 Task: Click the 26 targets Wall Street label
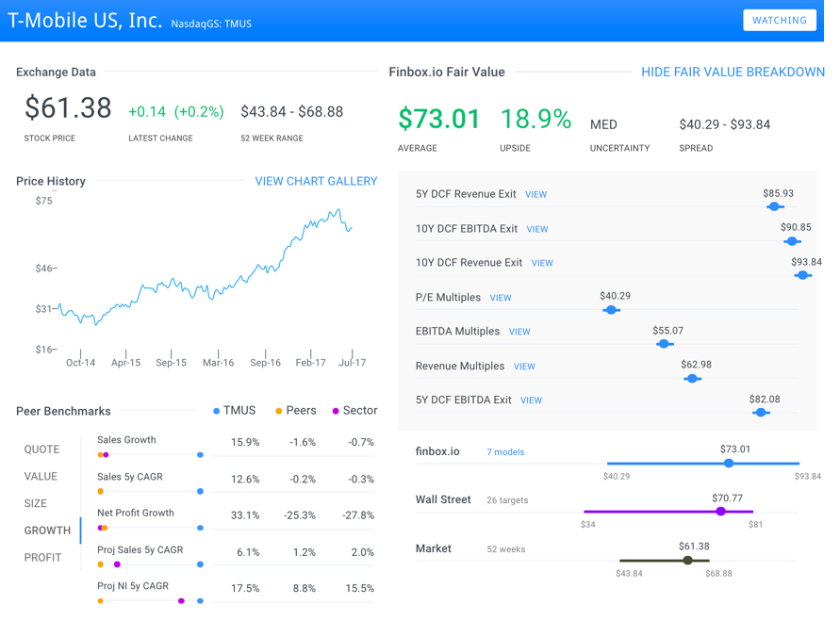(507, 500)
